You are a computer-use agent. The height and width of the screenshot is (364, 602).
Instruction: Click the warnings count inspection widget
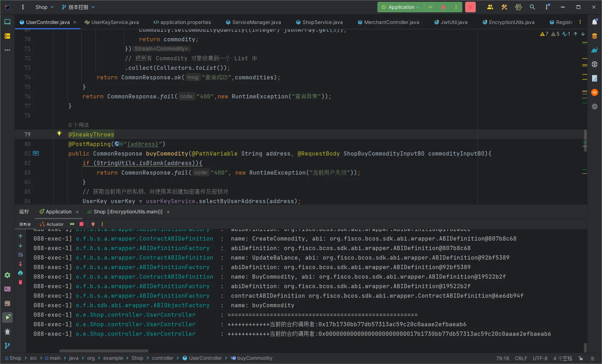(x=555, y=34)
